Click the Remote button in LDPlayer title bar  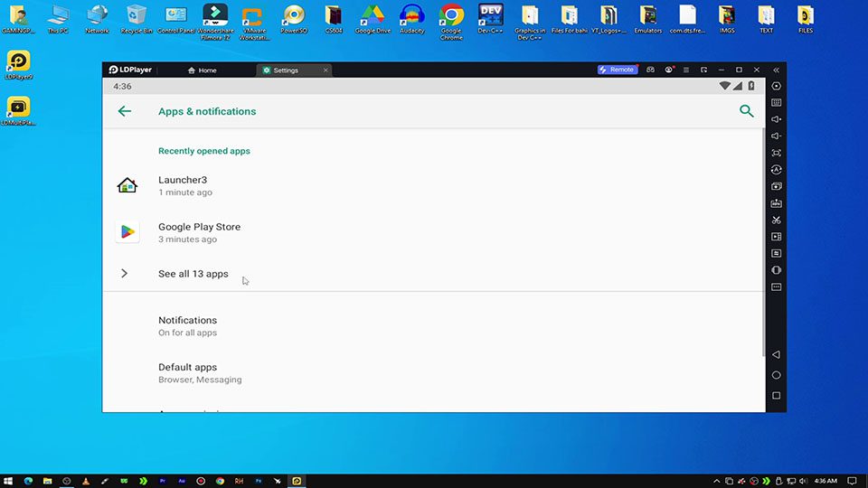click(617, 70)
